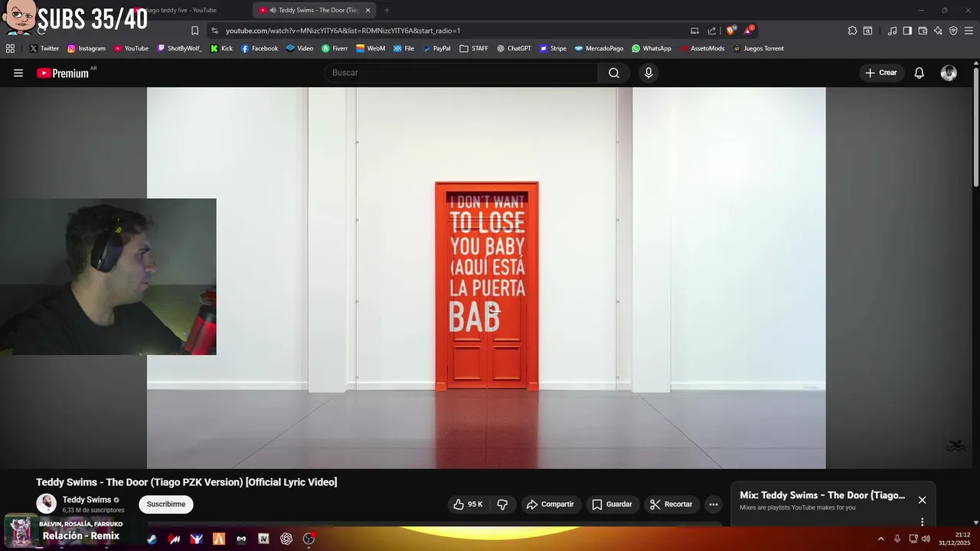Open the YouTube account avatar menu
The height and width of the screenshot is (551, 980).
(x=949, y=73)
